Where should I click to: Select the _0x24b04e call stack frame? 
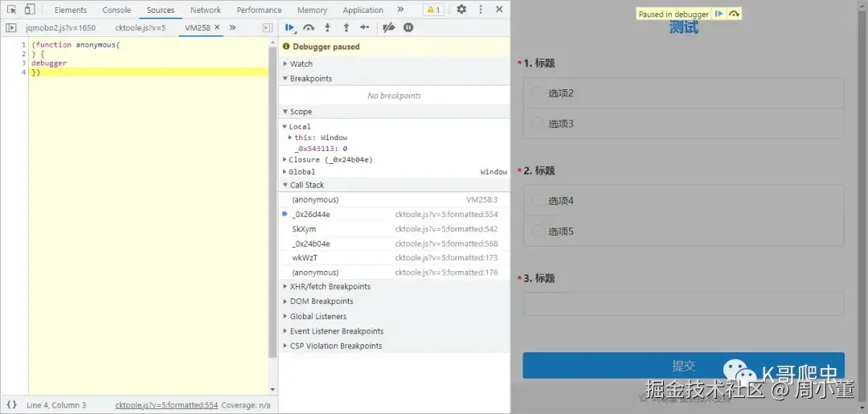394,244
